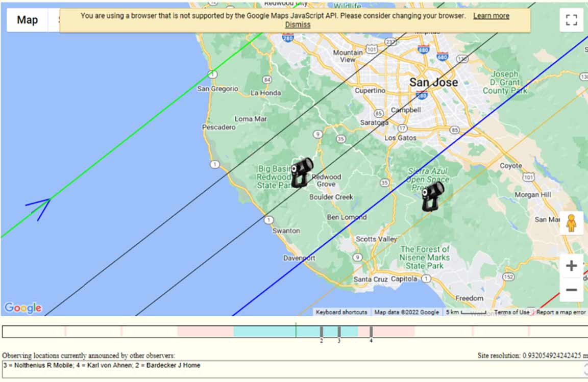Click Joseph D. Grant County Park label
The width and height of the screenshot is (588, 382).
pos(505,83)
